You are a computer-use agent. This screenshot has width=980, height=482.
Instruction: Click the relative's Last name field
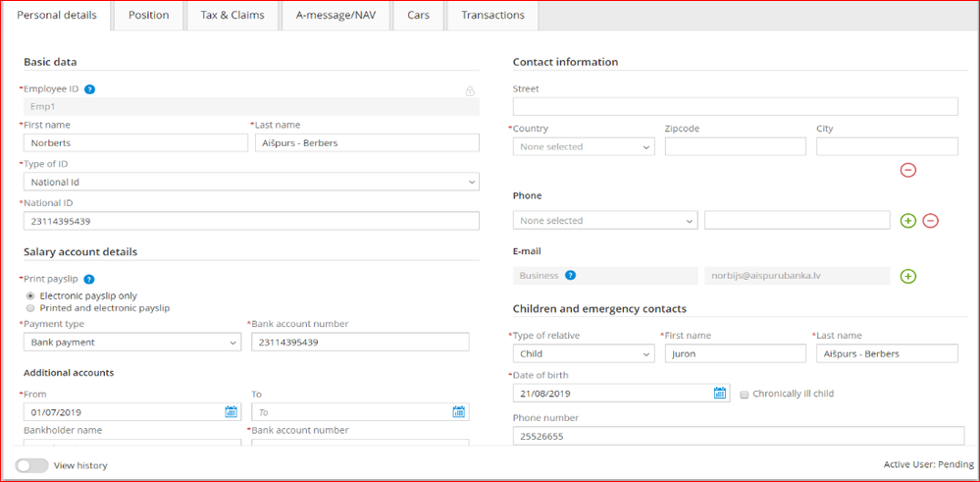pos(887,353)
